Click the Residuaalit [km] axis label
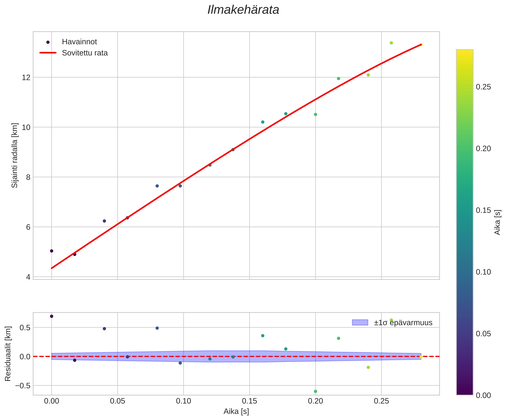The width and height of the screenshot is (506, 420). [8, 354]
